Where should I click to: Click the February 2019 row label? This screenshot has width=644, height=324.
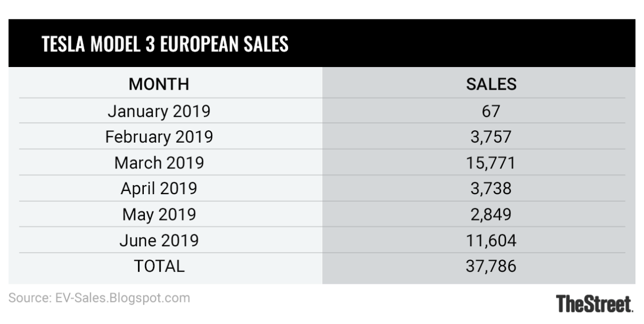tap(159, 137)
